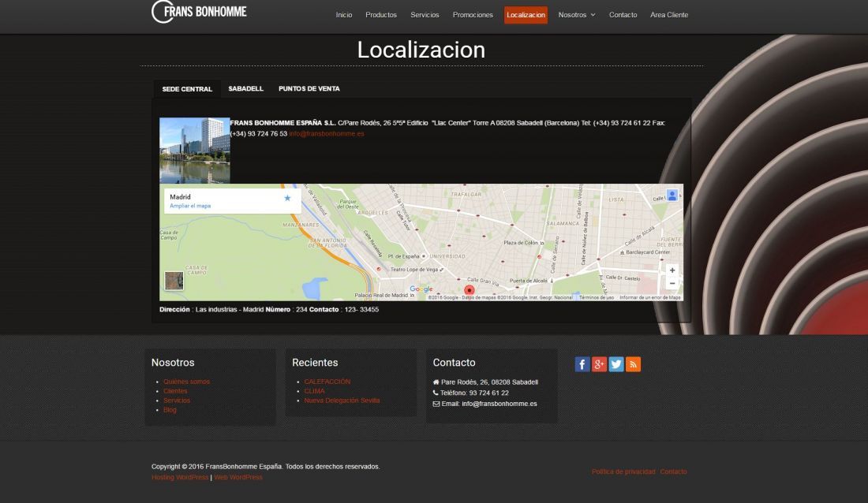Screen dimensions: 868x503
Task: Click Teatro Lope de Vega map label
Action: coord(414,270)
